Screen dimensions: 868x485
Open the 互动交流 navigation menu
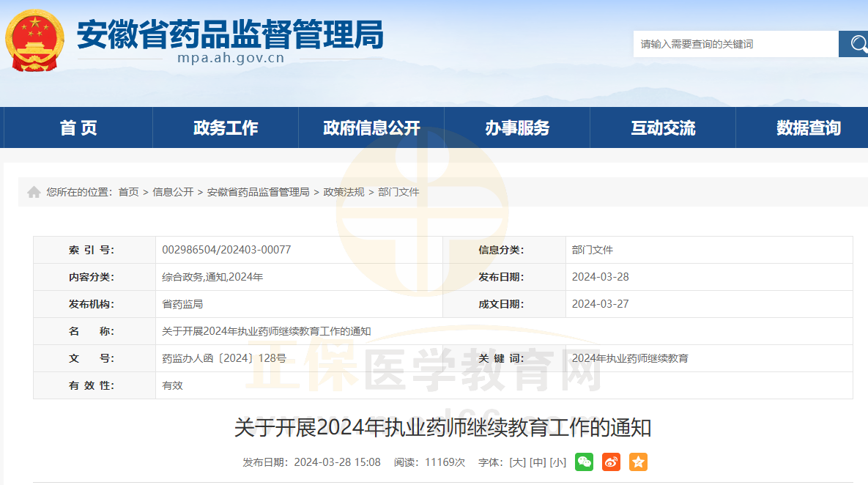point(663,128)
